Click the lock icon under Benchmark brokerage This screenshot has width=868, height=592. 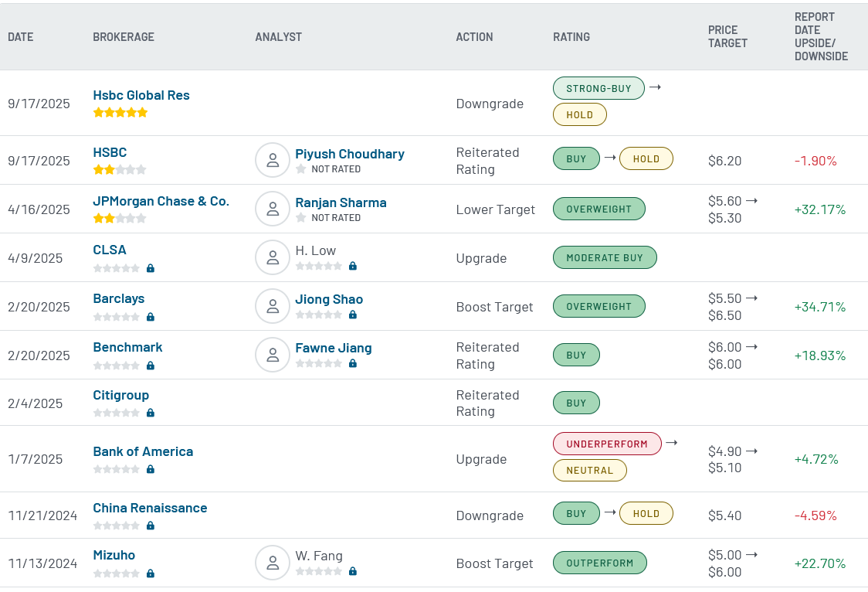[x=151, y=366]
